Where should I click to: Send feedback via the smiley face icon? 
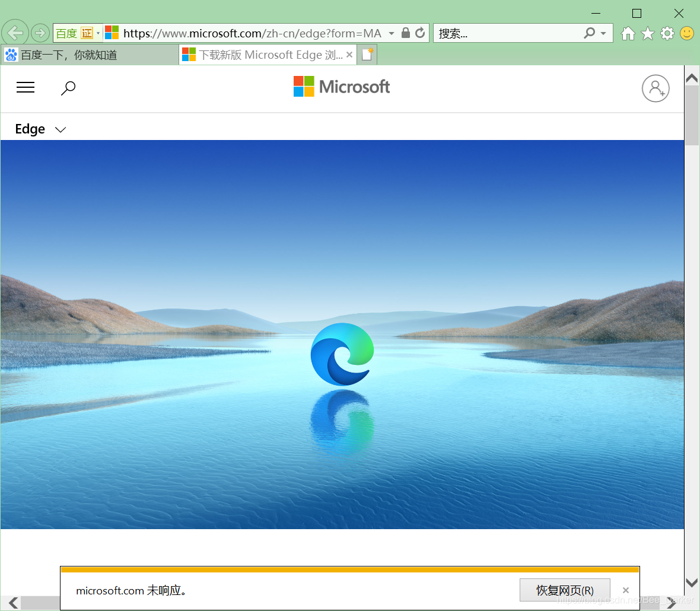687,33
